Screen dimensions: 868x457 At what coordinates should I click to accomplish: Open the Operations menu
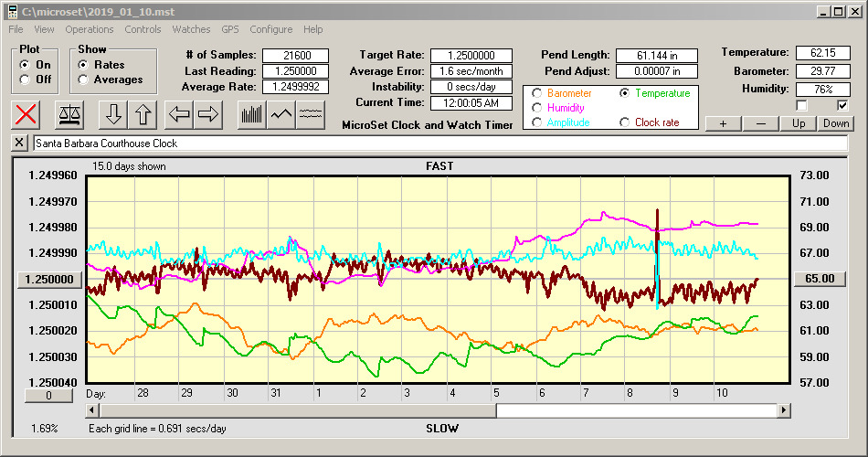(x=90, y=29)
